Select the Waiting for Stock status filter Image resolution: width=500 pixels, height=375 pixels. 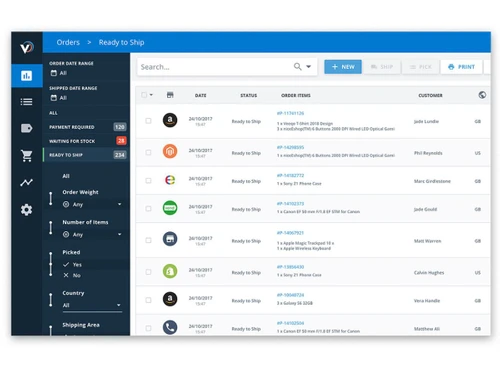[86, 141]
